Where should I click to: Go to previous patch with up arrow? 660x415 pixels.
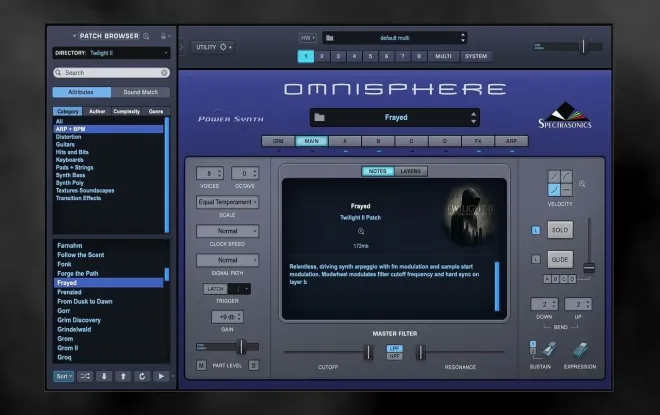tap(123, 376)
